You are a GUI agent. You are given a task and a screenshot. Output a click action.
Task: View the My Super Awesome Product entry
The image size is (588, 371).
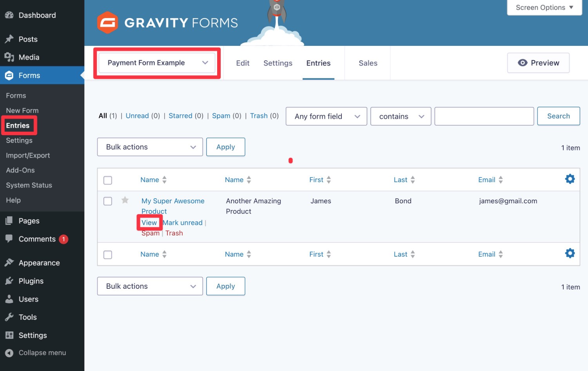point(149,223)
